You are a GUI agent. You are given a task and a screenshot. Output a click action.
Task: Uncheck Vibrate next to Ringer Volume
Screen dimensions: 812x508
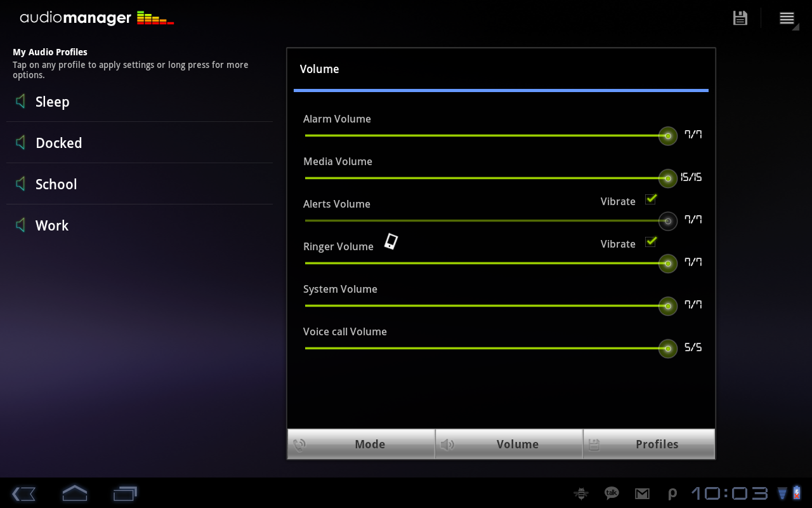(650, 241)
